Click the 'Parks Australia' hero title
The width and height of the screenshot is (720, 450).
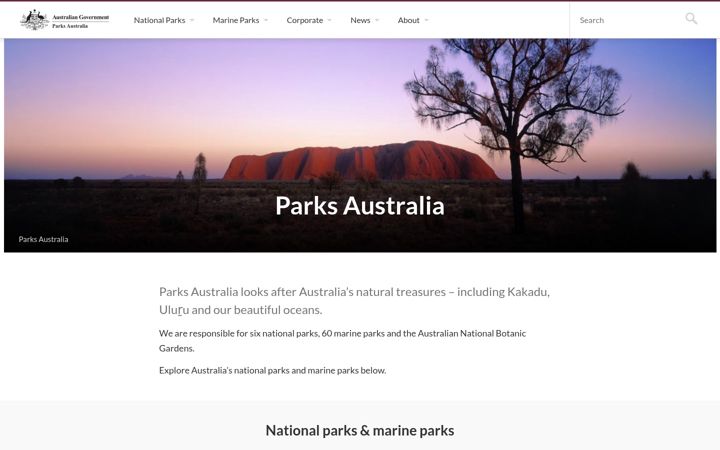(360, 205)
